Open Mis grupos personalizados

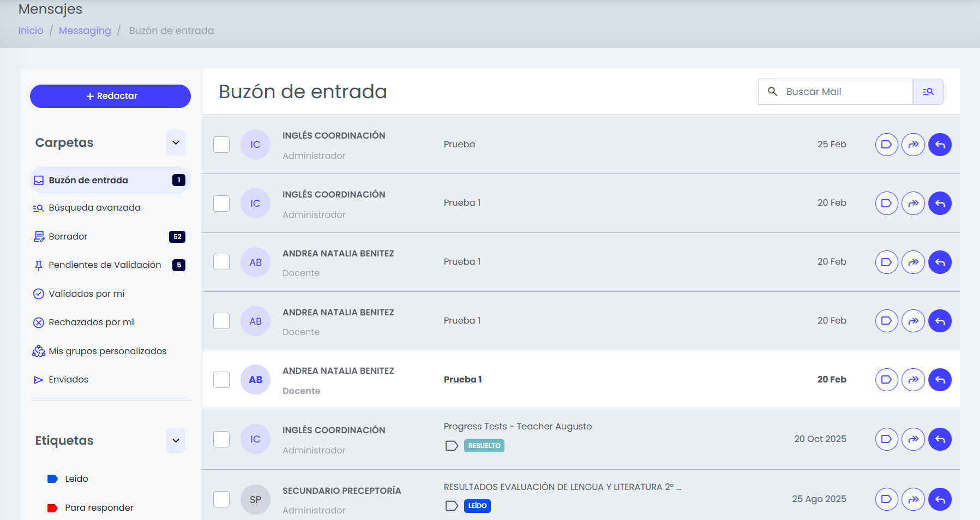pos(110,351)
